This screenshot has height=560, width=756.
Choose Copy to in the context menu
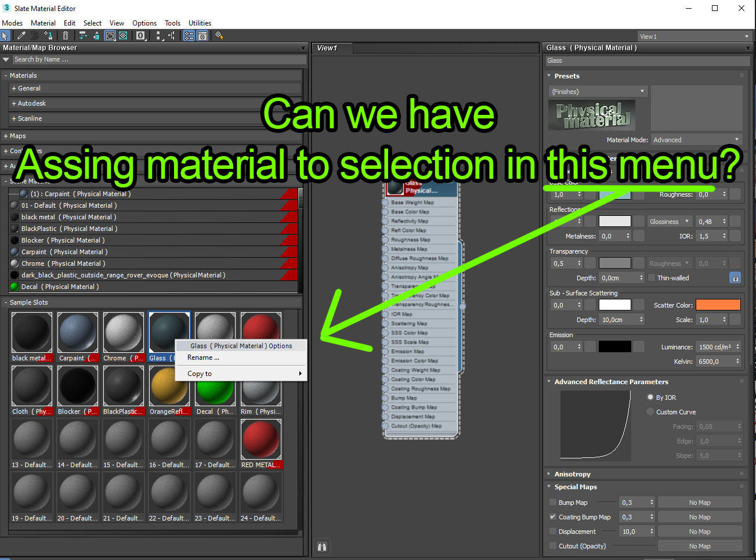point(199,373)
